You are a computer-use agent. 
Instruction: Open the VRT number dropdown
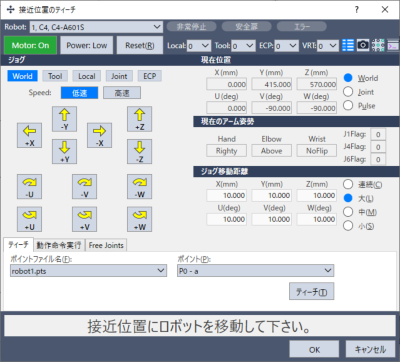(328, 46)
